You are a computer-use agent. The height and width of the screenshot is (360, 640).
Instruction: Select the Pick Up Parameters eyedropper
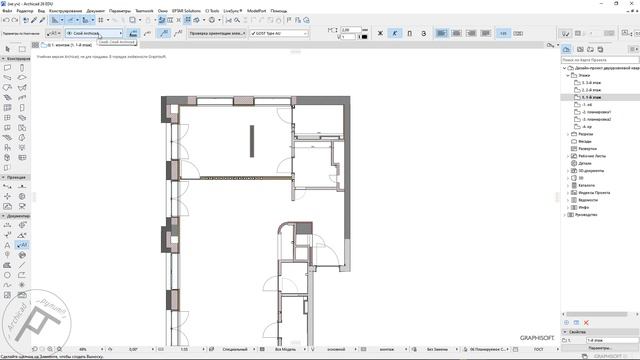(34, 20)
